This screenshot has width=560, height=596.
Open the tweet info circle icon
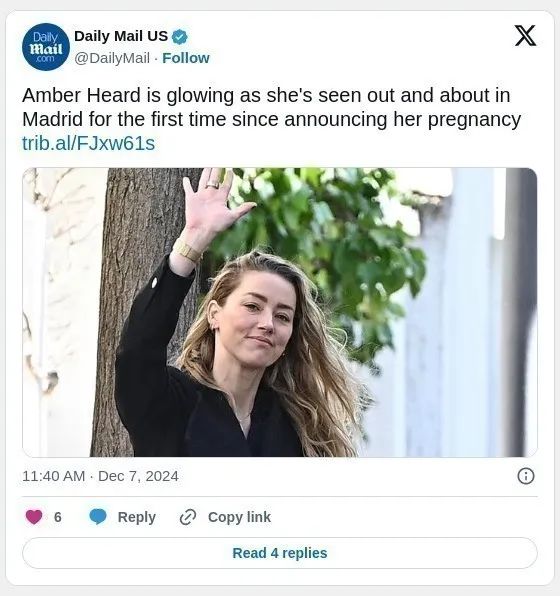tap(526, 476)
